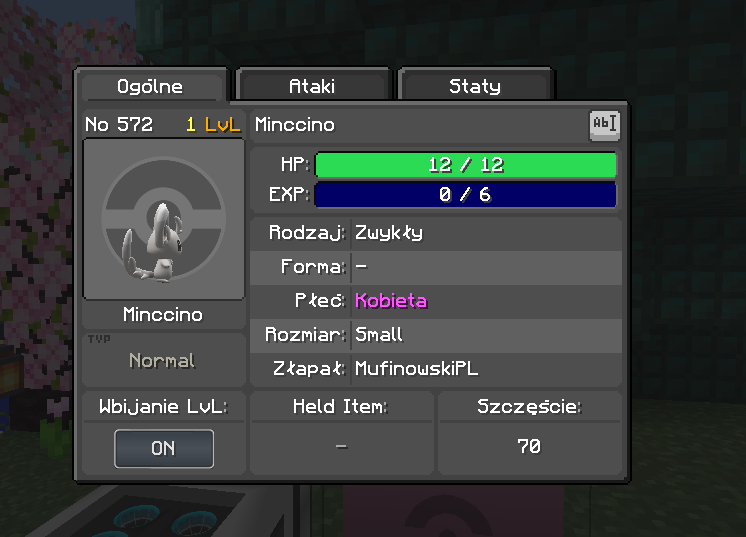Click the Forma row
The width and height of the screenshot is (746, 537).
tap(436, 267)
